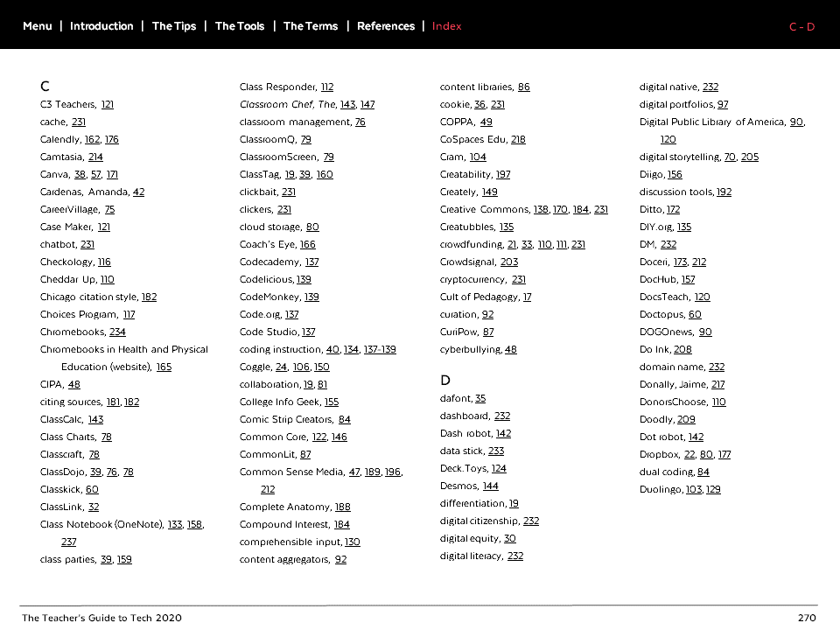The height and width of the screenshot is (630, 840).
Task: Open page 231 link next to cache
Action: (79, 122)
